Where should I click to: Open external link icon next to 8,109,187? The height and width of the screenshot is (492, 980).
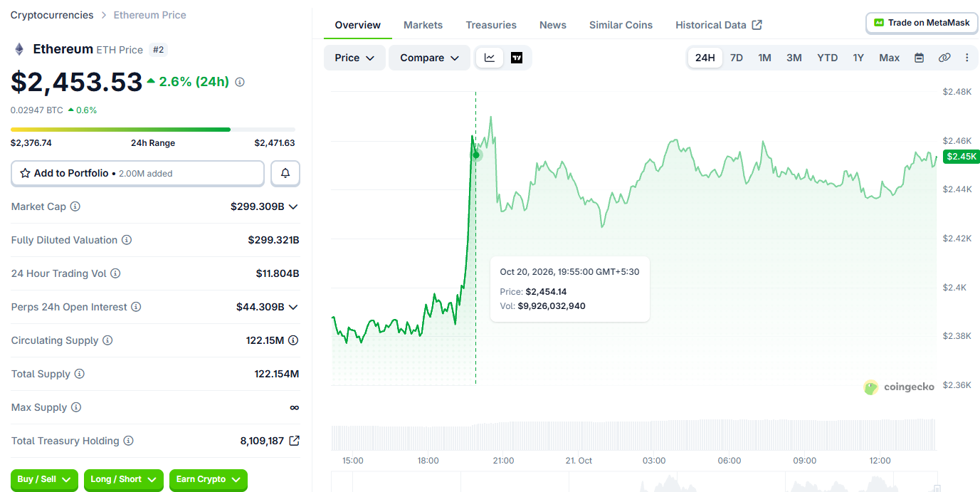point(294,441)
